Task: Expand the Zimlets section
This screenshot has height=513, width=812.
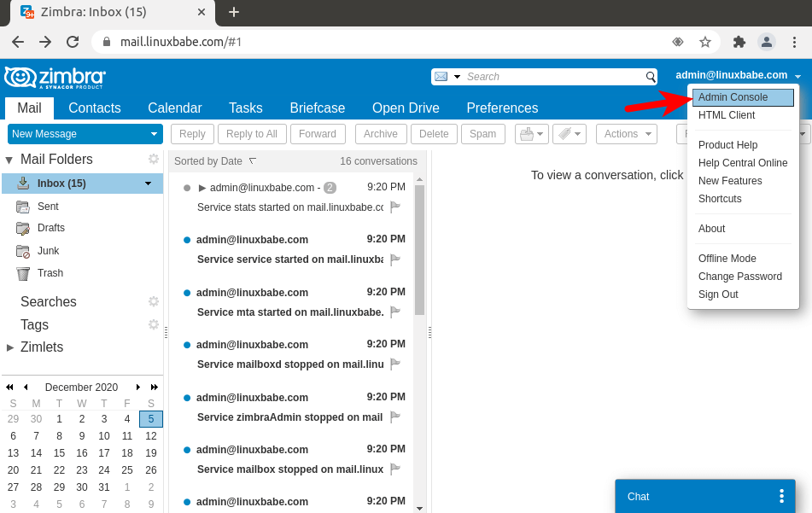Action: pyautogui.click(x=10, y=347)
